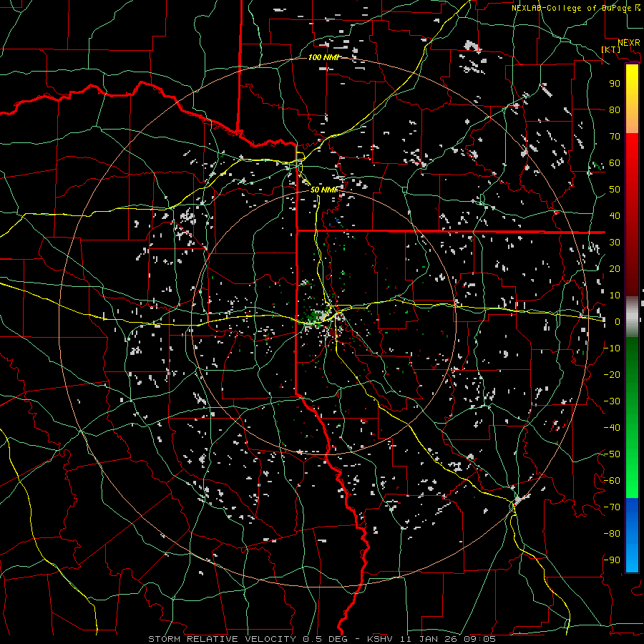Click the 30 value on the velocity scale
644x644 pixels.
615,243
